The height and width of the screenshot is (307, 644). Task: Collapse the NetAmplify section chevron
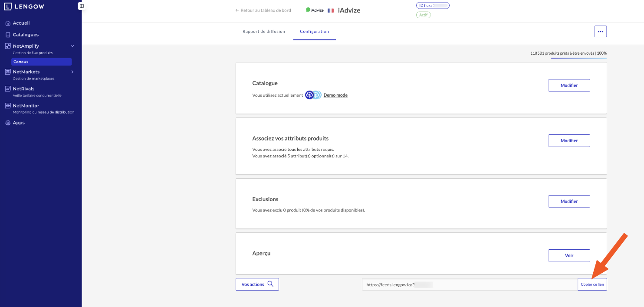tap(72, 46)
